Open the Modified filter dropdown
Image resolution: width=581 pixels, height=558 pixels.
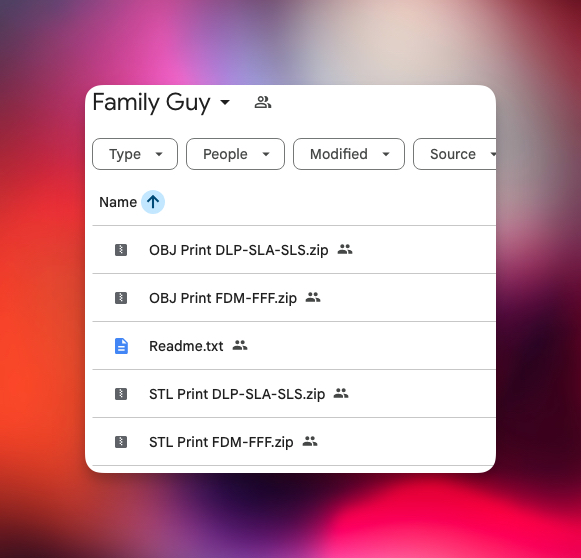tap(349, 154)
